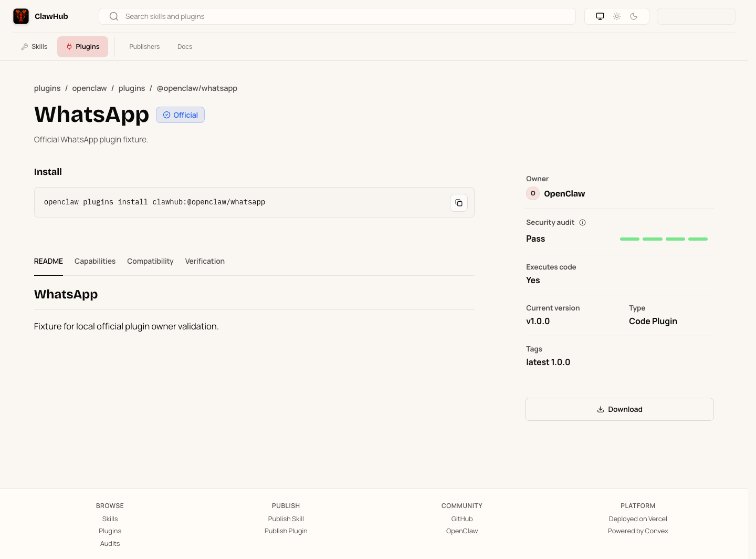
Task: Focus the Search skills and plugins field
Action: (x=337, y=16)
